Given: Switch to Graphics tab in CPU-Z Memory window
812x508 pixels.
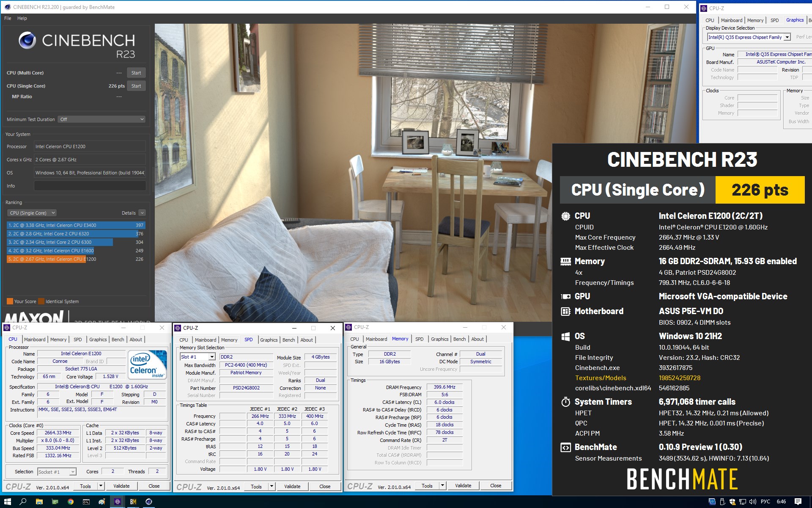Looking at the screenshot, I should pyautogui.click(x=440, y=339).
